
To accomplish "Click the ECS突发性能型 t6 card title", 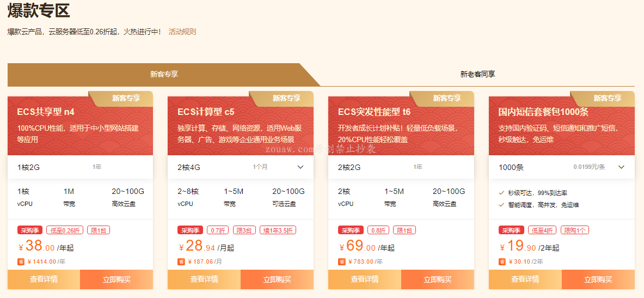I will click(x=374, y=112).
